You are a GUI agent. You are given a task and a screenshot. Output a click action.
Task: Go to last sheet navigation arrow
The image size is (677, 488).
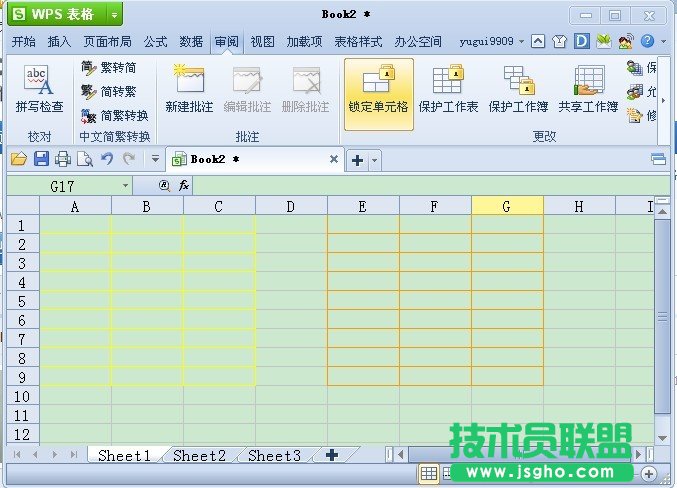pyautogui.click(x=74, y=455)
